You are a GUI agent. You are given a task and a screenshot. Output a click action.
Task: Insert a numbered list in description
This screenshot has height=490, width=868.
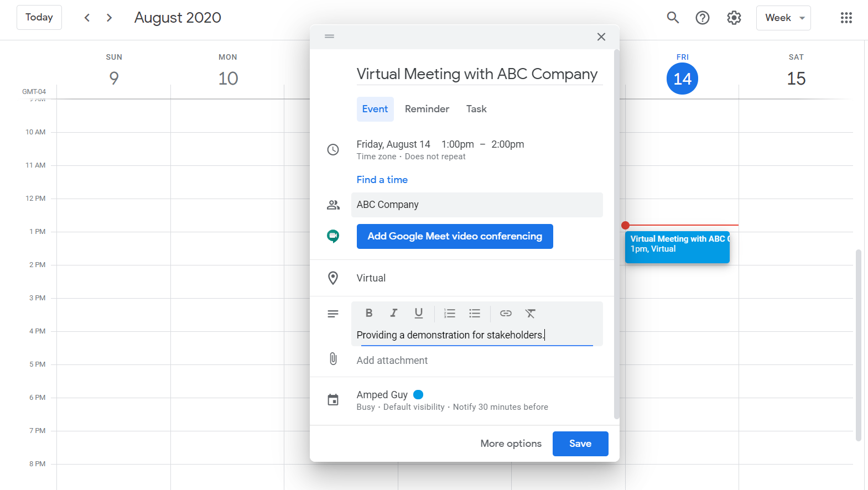[450, 313]
